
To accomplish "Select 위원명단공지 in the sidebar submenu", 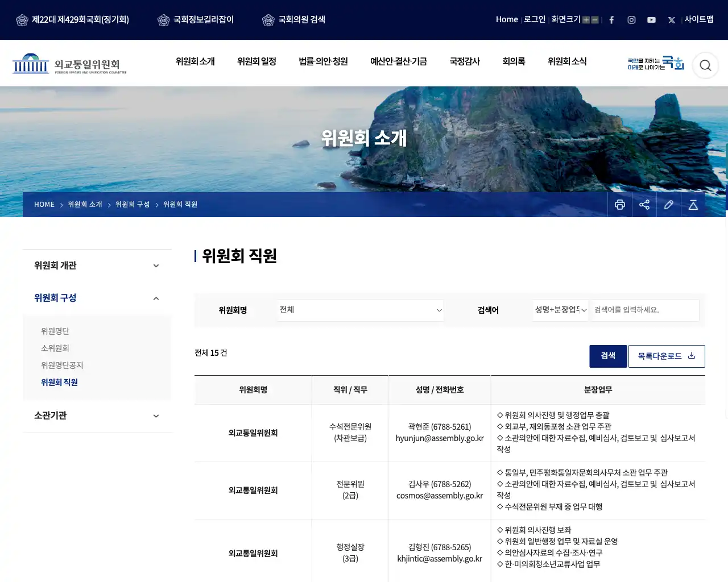I will tap(62, 365).
